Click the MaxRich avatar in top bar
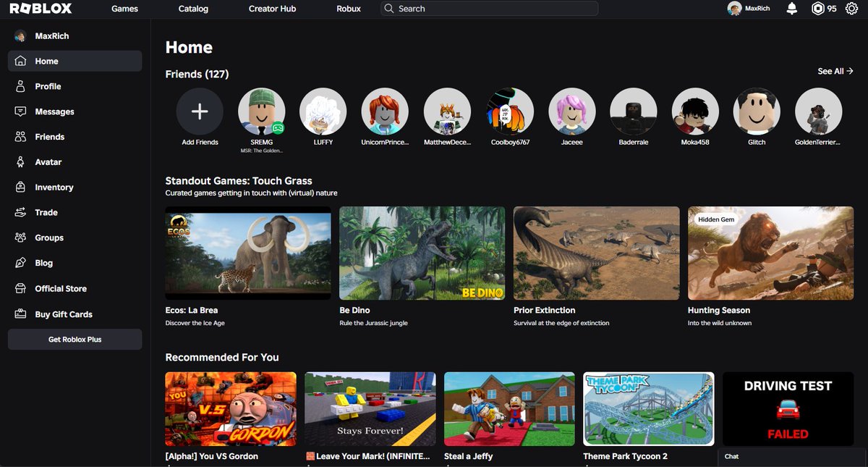The width and height of the screenshot is (868, 467). (734, 9)
